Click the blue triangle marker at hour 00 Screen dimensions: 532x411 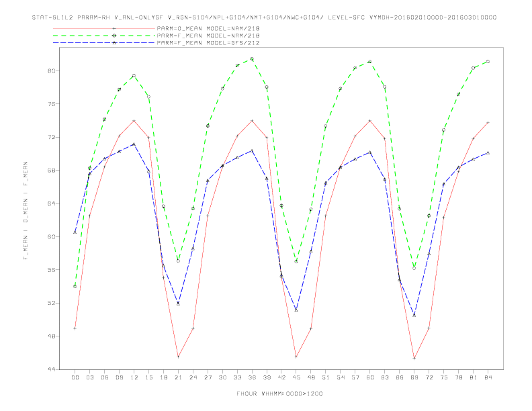[x=75, y=232]
